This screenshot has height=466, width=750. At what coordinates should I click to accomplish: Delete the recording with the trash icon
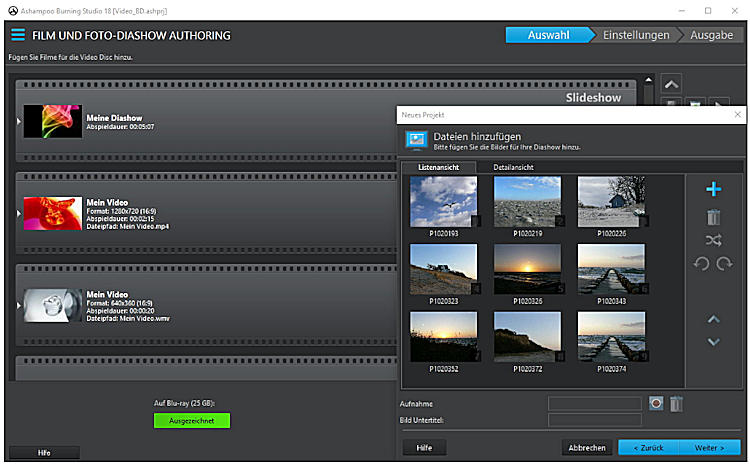(x=676, y=403)
